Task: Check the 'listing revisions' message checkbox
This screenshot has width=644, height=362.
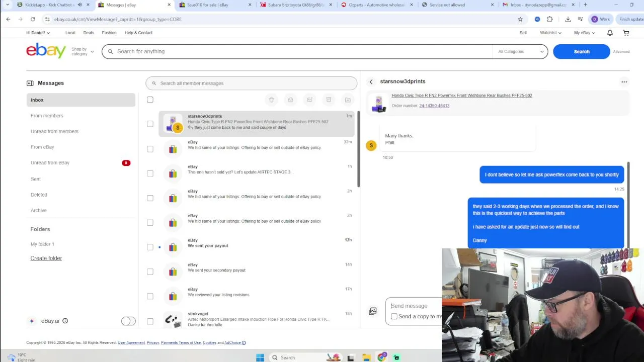Action: tap(150, 296)
